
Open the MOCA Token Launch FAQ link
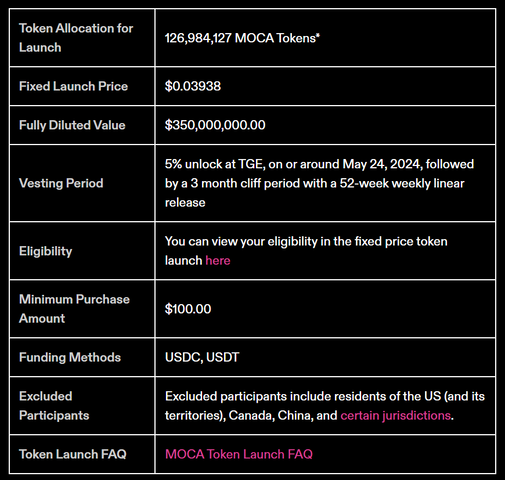[239, 454]
